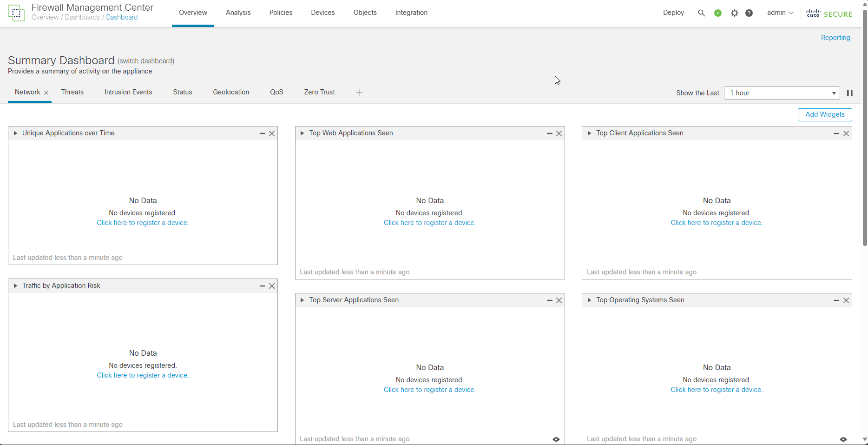The height and width of the screenshot is (445, 868).
Task: Close the Network tab with its x icon
Action: (x=46, y=93)
